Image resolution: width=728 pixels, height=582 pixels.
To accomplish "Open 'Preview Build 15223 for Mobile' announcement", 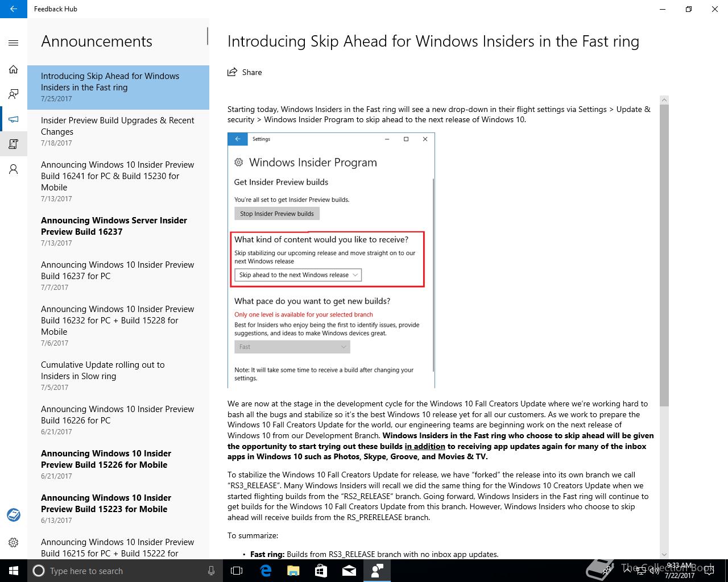I will coord(118,509).
